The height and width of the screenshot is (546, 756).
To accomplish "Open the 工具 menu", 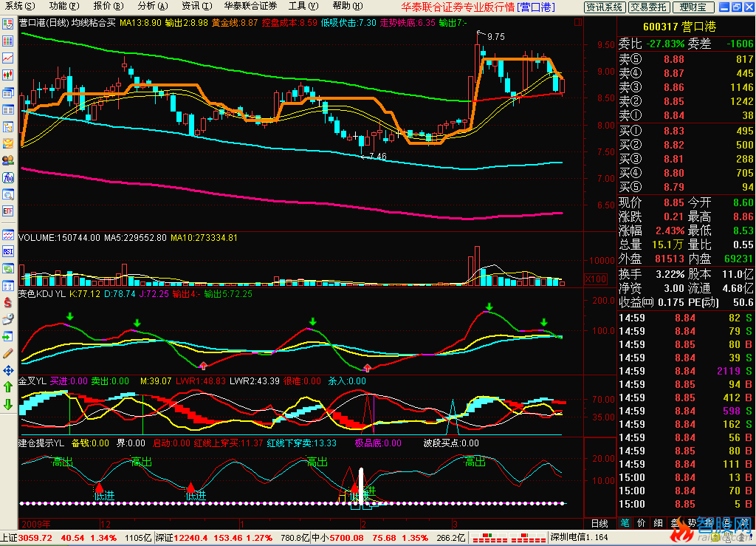I will [298, 6].
